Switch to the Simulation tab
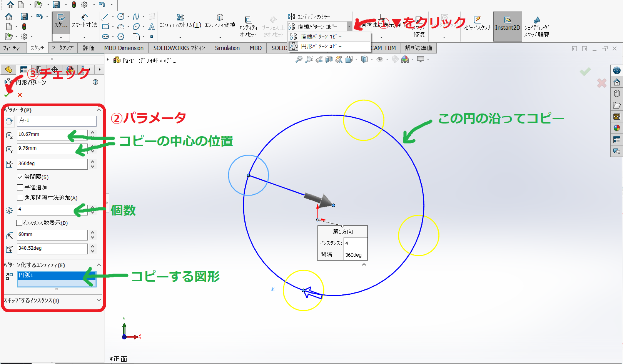623x364 pixels. tap(227, 48)
